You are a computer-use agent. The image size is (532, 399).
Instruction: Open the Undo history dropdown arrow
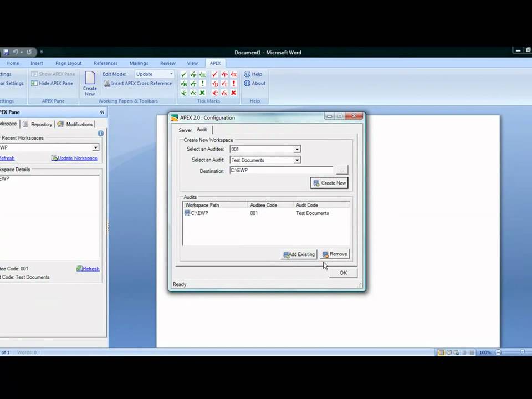click(22, 52)
